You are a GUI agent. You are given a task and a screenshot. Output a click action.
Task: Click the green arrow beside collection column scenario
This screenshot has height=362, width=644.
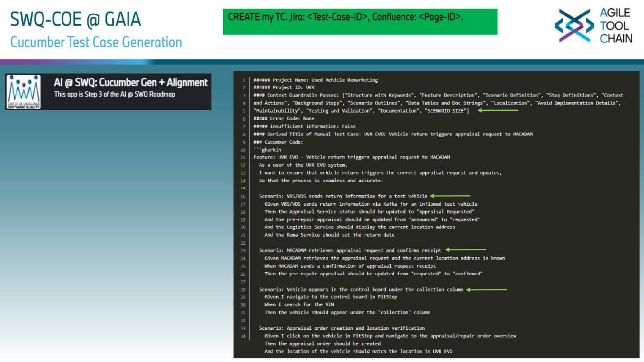(486, 290)
